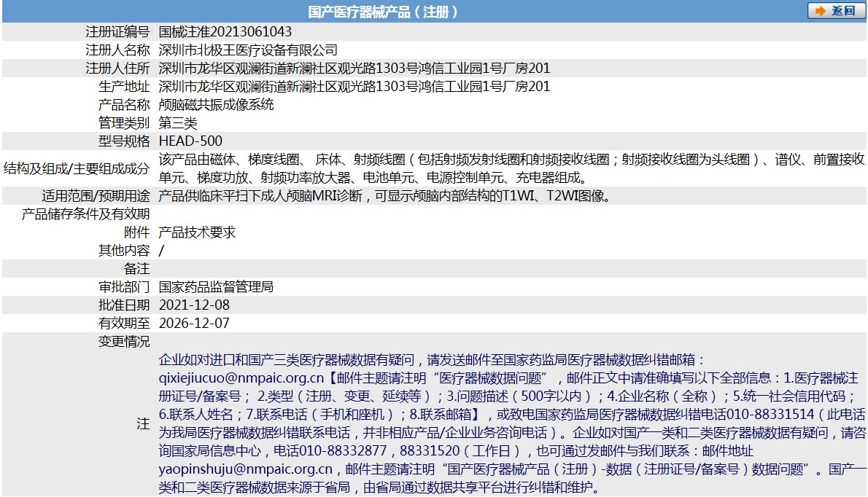
Task: Select management class 第三类
Action: [x=178, y=123]
